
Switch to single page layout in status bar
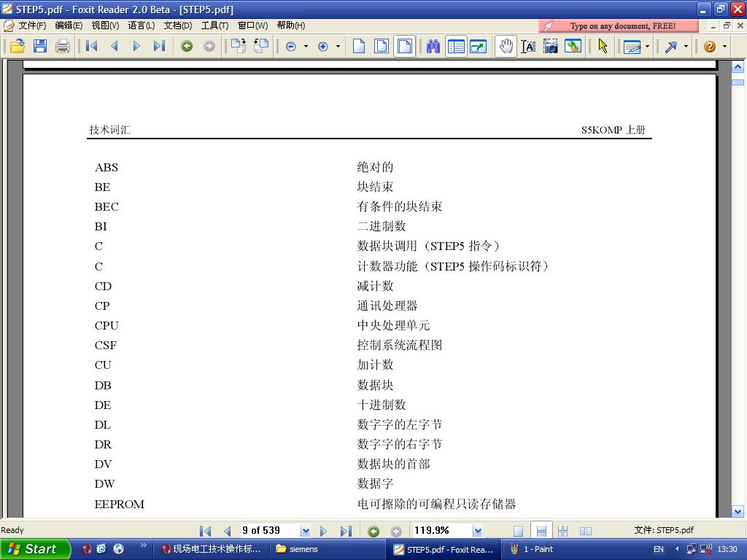[518, 531]
